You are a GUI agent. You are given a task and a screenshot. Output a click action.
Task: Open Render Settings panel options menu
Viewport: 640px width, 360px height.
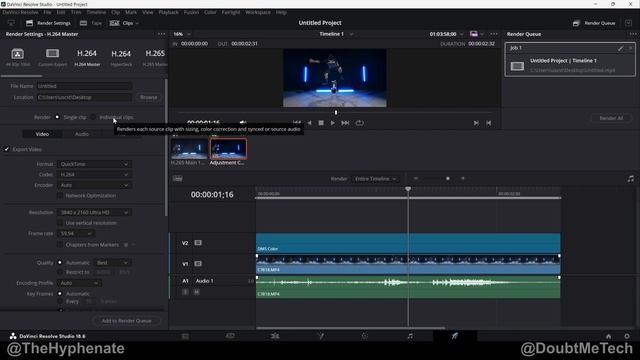[162, 34]
